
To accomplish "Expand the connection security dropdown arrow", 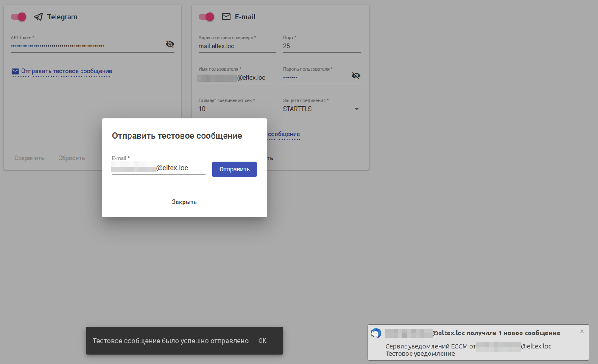I will tap(356, 109).
